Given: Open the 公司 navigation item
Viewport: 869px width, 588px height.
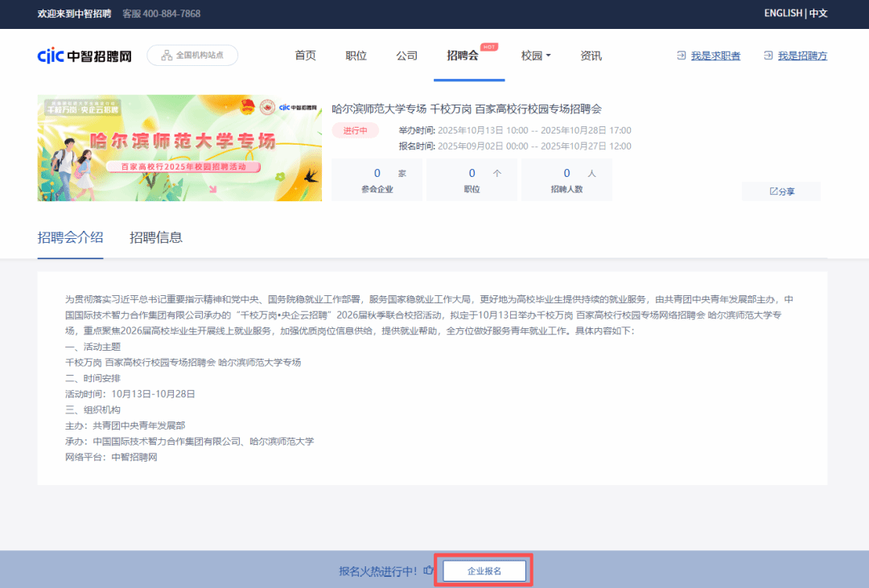Looking at the screenshot, I should coord(406,56).
